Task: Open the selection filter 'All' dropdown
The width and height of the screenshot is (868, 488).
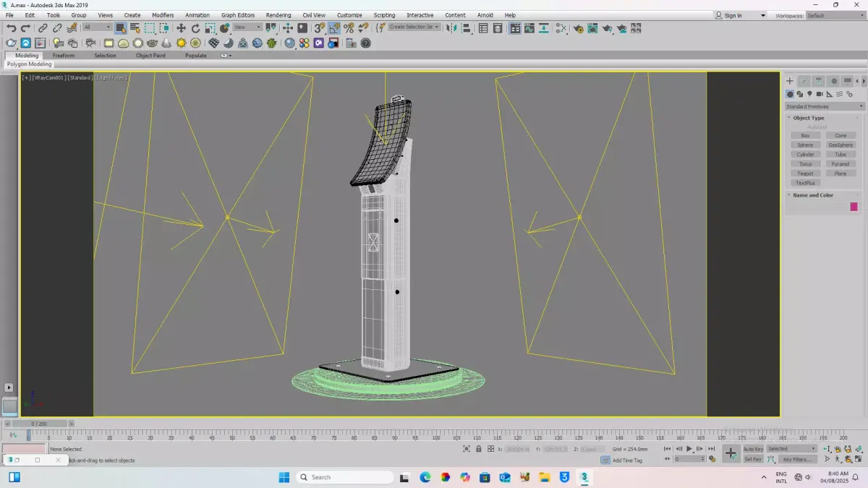Action: point(97,27)
